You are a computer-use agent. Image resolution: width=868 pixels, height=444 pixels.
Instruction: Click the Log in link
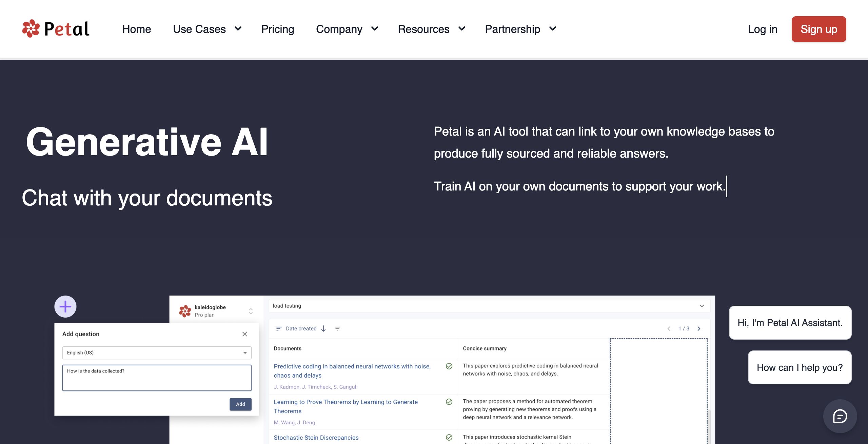coord(762,29)
